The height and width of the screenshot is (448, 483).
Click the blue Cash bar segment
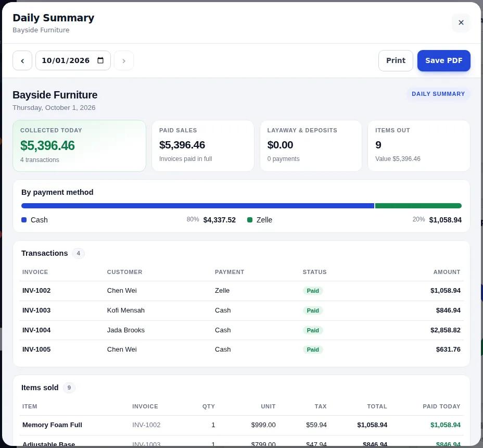[x=197, y=206]
